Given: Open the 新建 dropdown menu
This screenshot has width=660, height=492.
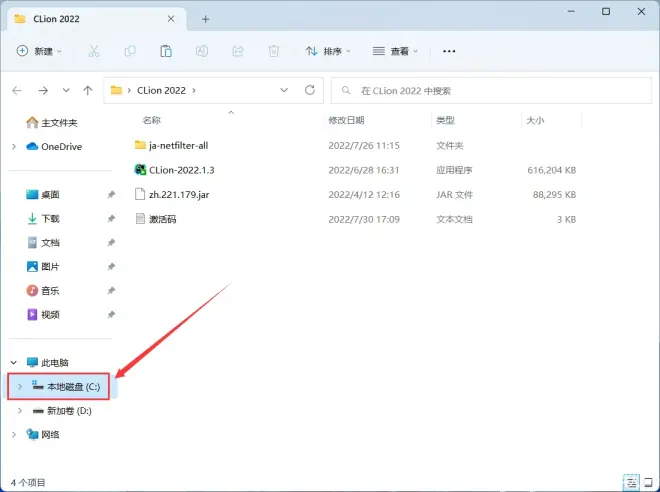Looking at the screenshot, I should [x=39, y=51].
